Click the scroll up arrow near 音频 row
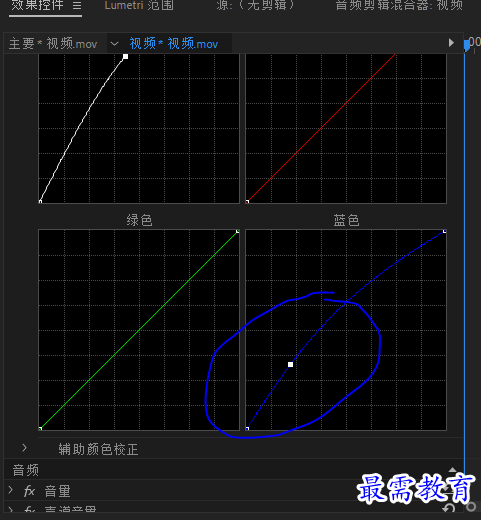The image size is (481, 520). click(452, 470)
